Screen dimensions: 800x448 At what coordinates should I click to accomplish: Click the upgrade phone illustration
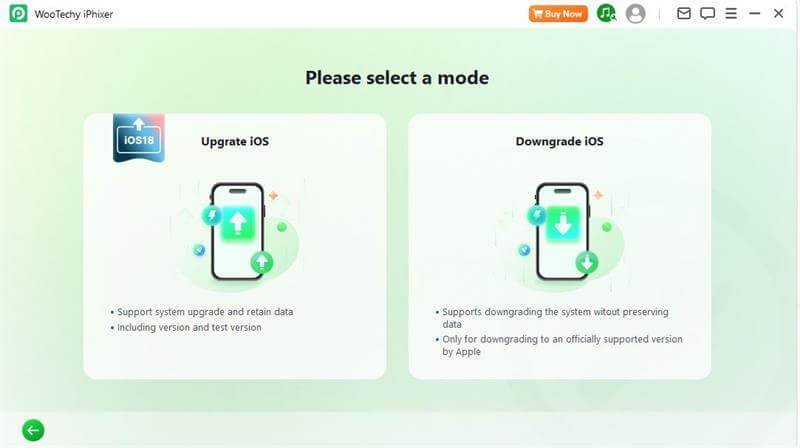coord(236,232)
